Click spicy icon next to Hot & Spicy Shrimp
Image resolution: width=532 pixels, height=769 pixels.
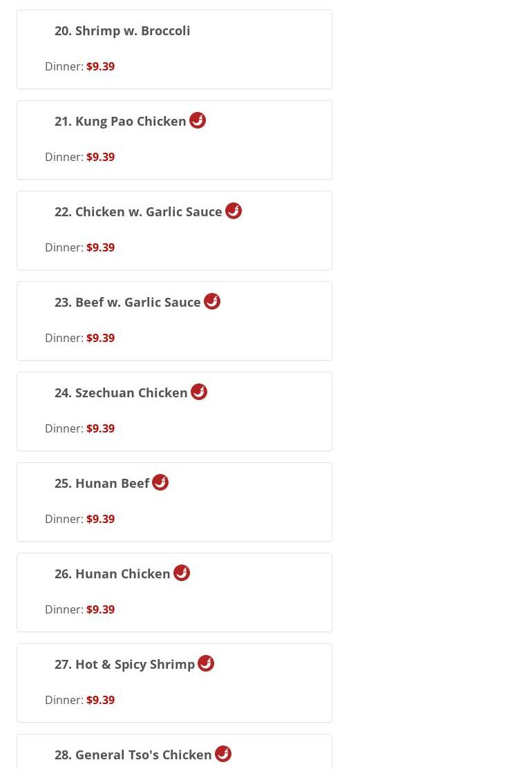coord(206,663)
